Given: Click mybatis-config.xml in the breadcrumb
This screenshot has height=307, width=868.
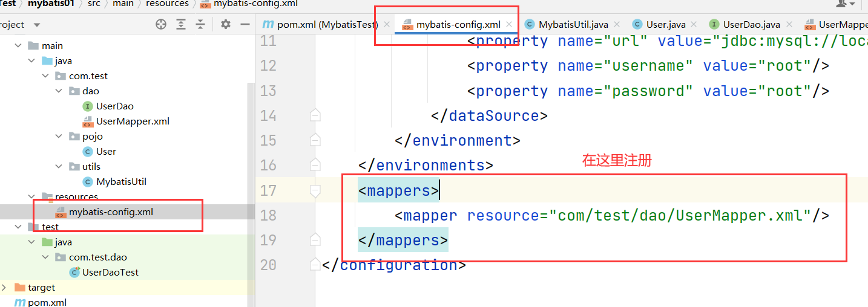Looking at the screenshot, I should (x=255, y=4).
